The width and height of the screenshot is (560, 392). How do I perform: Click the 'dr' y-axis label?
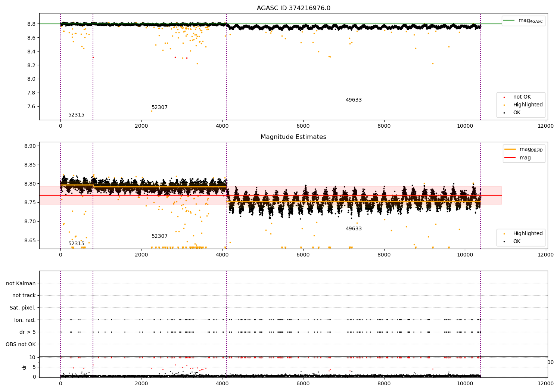[x=24, y=367]
